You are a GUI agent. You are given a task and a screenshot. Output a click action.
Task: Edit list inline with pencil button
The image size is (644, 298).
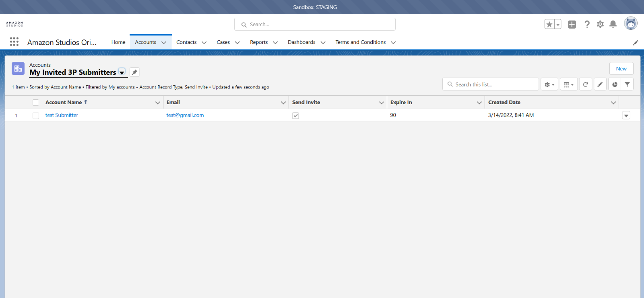tap(600, 84)
